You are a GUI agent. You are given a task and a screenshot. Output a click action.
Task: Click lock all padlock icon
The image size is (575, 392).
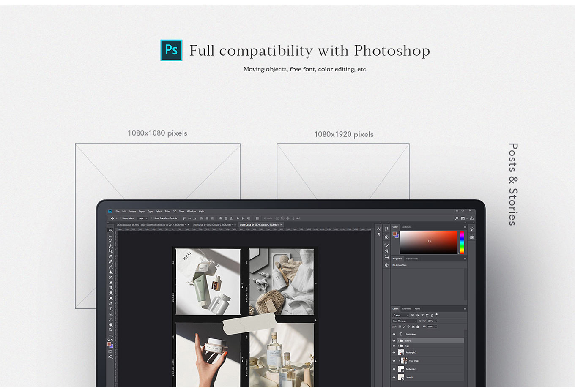click(418, 327)
